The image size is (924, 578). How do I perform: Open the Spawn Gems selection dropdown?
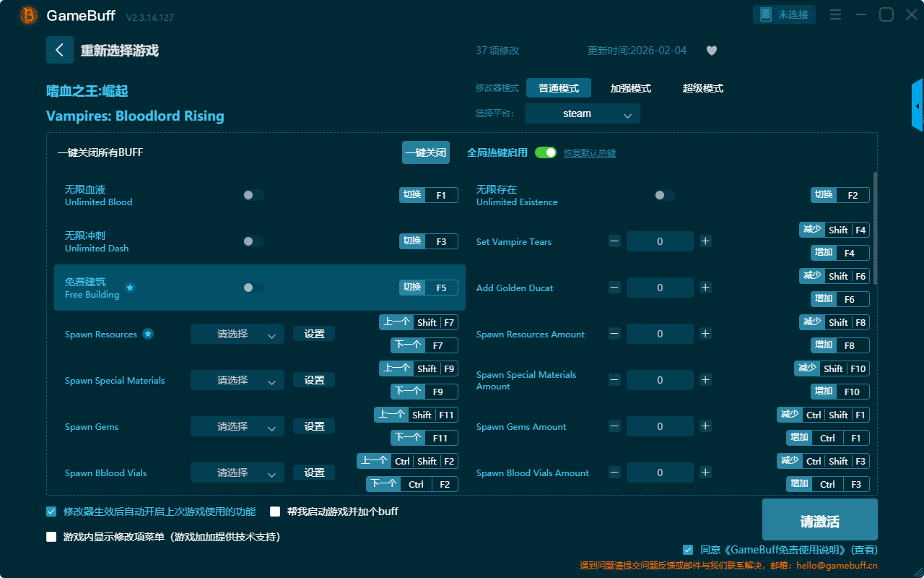pyautogui.click(x=237, y=426)
